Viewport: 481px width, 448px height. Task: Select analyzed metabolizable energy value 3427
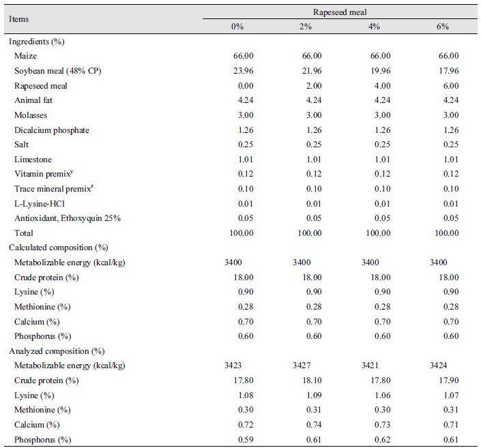click(x=302, y=365)
